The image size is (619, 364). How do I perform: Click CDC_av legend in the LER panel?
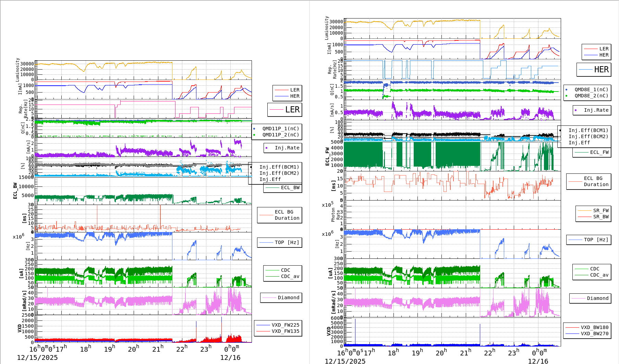290,276
